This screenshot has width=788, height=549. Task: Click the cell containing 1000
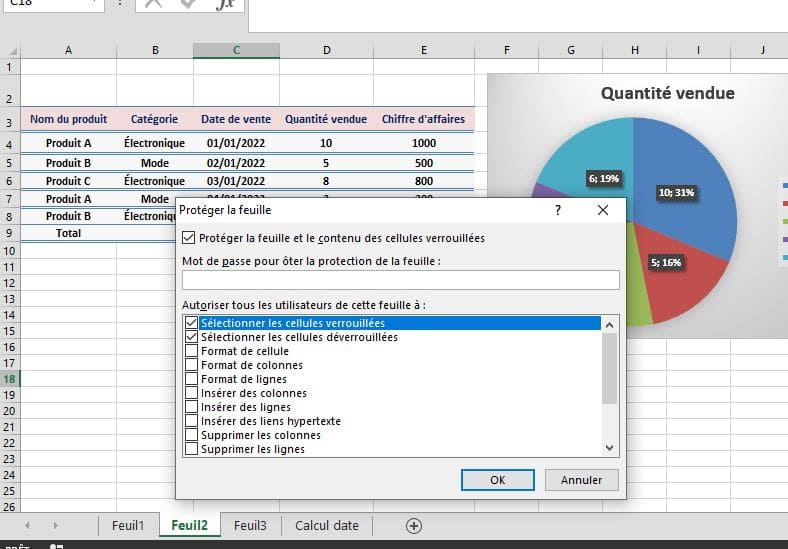424,143
